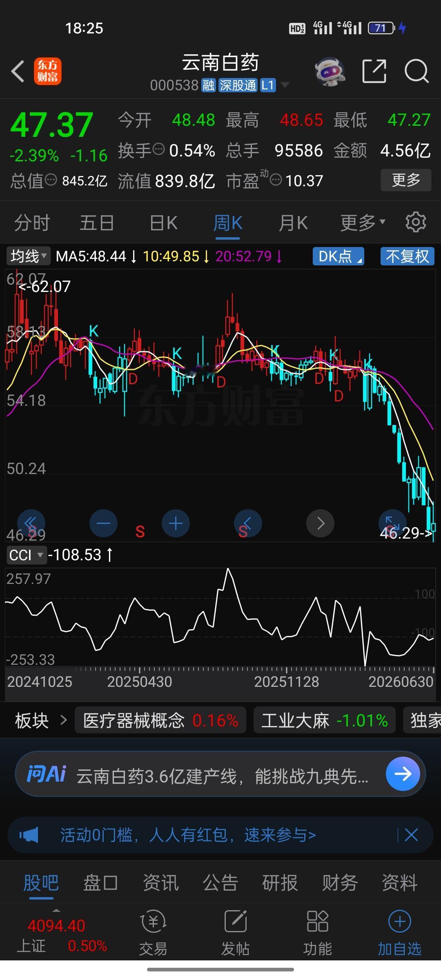Image resolution: width=441 pixels, height=980 pixels.
Task: Jump to the earliest chart data with the double-left arrow
Action: pos(31,523)
